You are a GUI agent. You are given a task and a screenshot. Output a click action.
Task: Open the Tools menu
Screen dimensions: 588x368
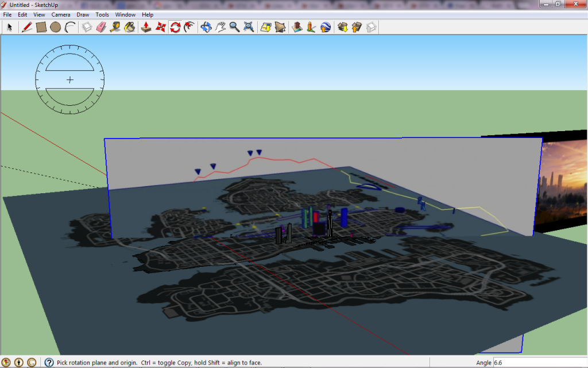(102, 14)
